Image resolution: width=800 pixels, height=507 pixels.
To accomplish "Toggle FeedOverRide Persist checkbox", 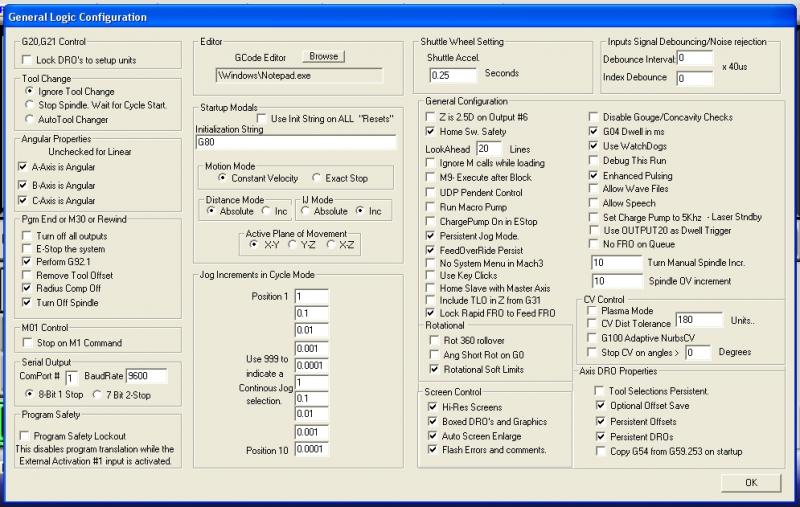I will pyautogui.click(x=430, y=250).
